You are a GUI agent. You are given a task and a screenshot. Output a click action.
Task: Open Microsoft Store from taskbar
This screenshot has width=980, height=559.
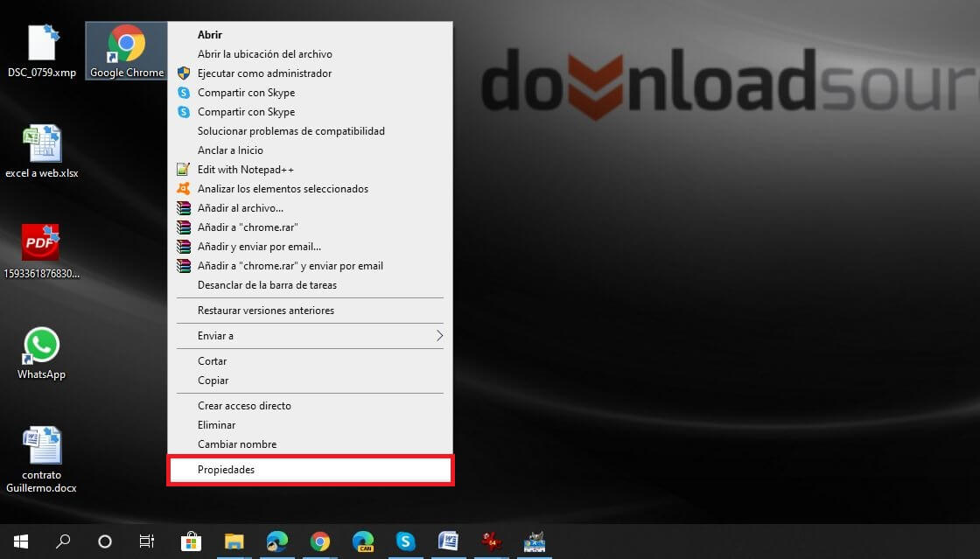coord(191,542)
